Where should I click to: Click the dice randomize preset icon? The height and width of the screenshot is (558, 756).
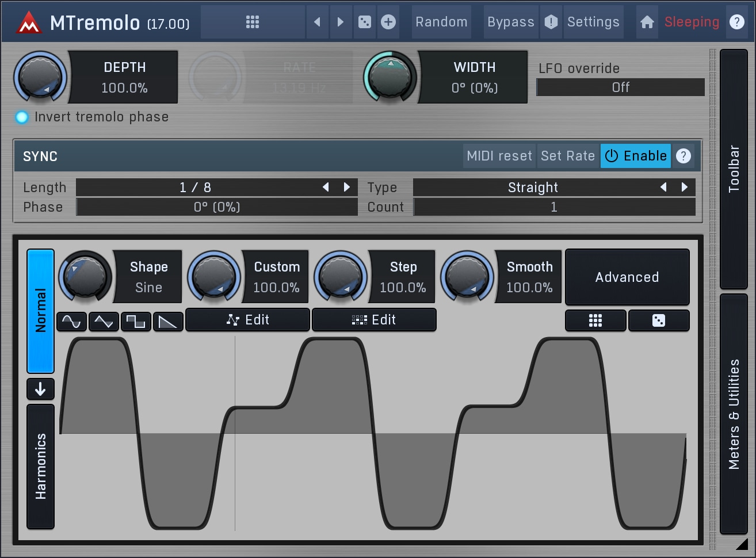point(364,22)
